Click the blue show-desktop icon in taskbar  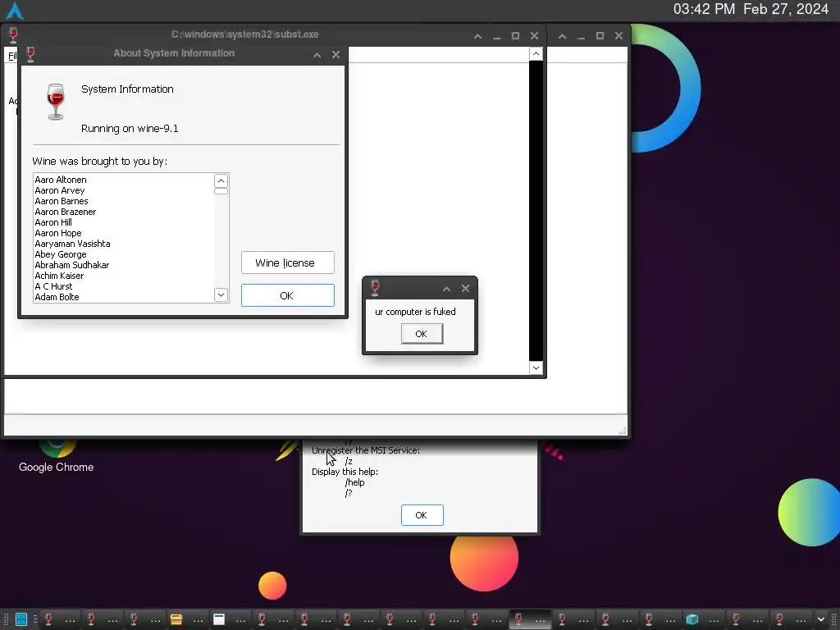pyautogui.click(x=21, y=619)
